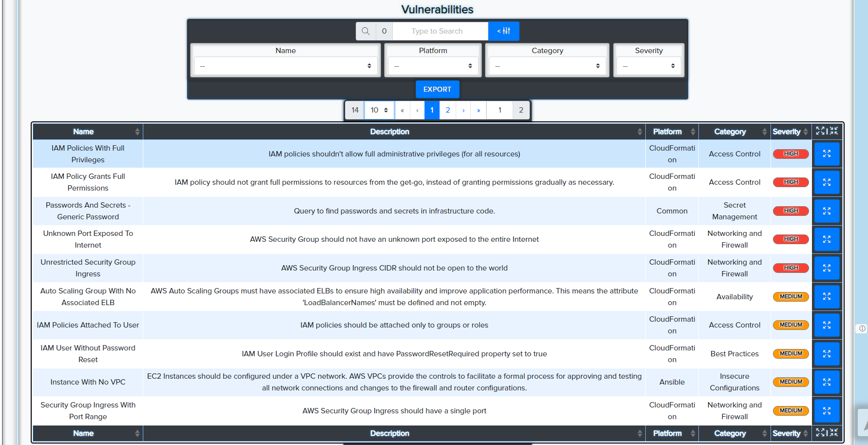
Task: Click the total count box showing 14
Action: tap(355, 110)
